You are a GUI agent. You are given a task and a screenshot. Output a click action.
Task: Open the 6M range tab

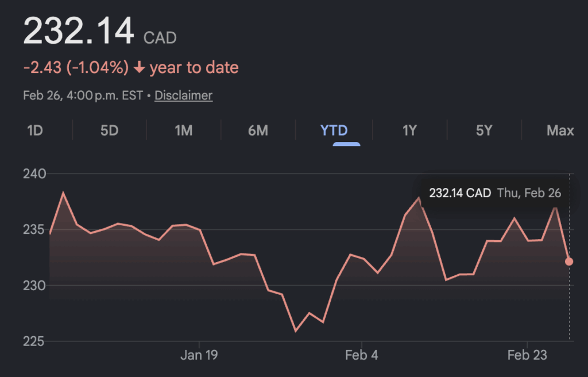[258, 130]
